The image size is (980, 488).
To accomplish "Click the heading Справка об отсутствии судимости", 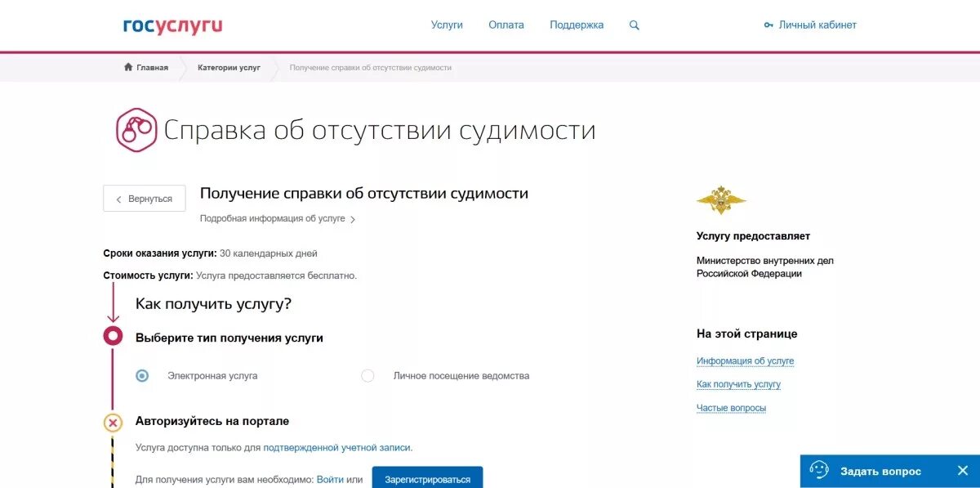I will coord(380,131).
